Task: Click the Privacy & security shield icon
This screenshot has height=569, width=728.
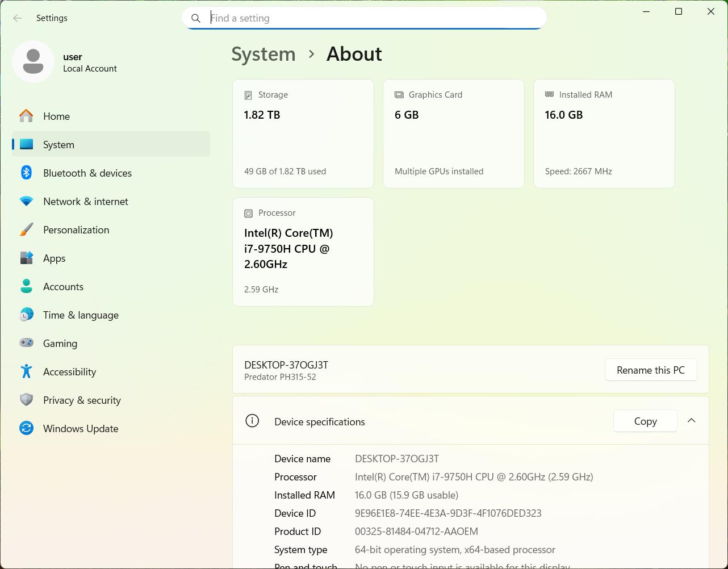Action: point(26,400)
